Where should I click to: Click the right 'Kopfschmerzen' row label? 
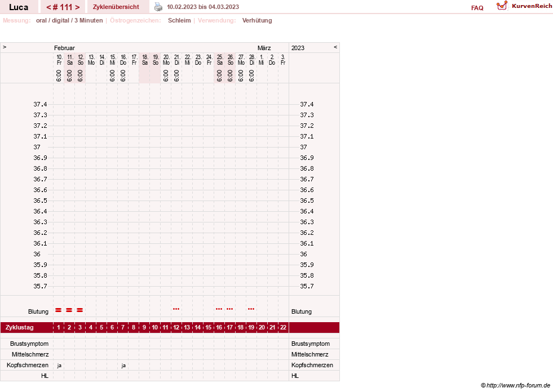312,365
